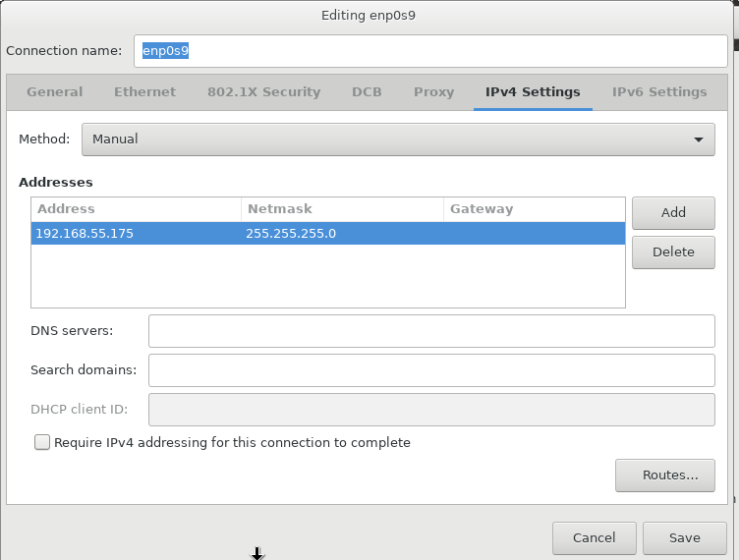Select the 192.168.55.175 address cell
Image resolution: width=739 pixels, height=560 pixels.
[x=136, y=234]
